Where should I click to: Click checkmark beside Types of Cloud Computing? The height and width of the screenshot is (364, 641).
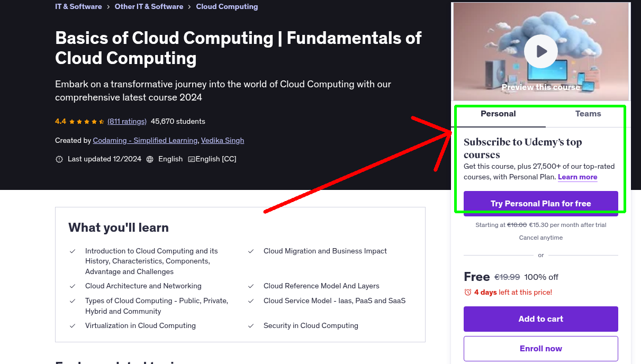click(73, 301)
